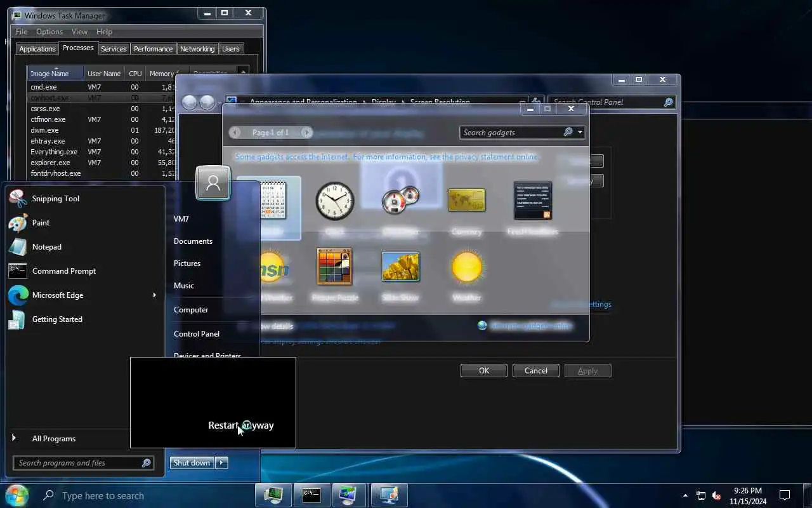The width and height of the screenshot is (812, 508).
Task: Expand All Programs in the Start menu
Action: click(x=53, y=439)
